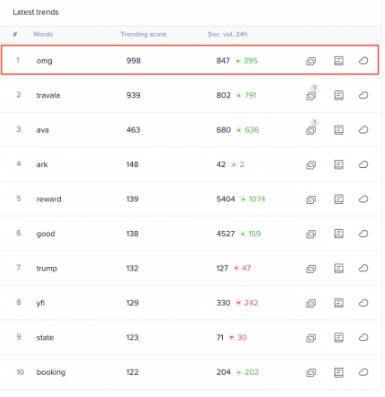Select the trending word state

click(x=45, y=337)
